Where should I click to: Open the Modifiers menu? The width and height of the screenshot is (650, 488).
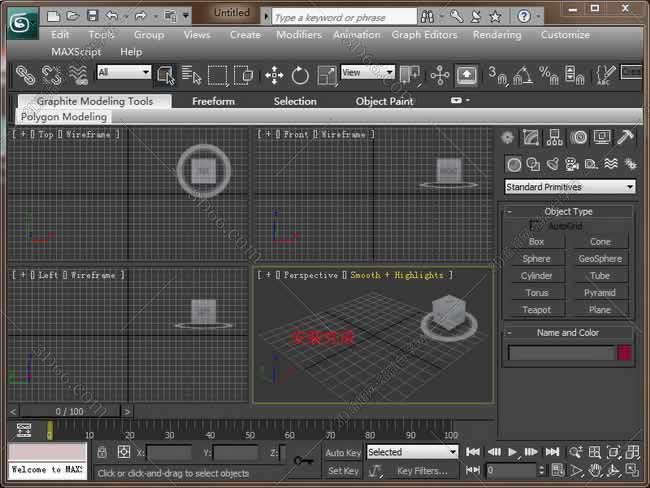[299, 35]
